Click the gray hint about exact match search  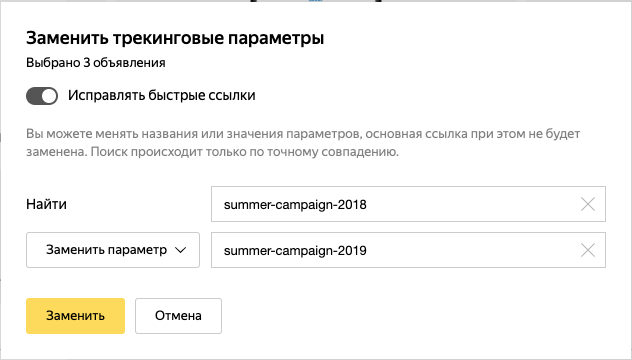[x=303, y=143]
